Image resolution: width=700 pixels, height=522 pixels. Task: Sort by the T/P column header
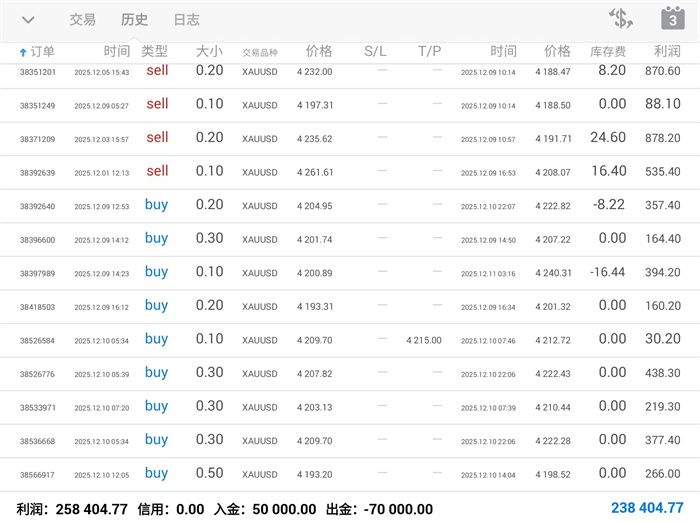pos(429,51)
